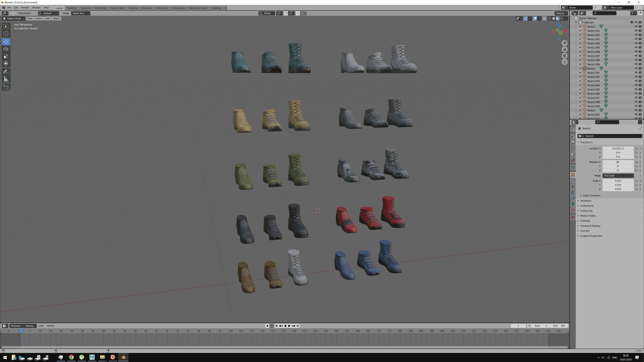Click the current frame number field
The image size is (644, 362).
click(518, 326)
